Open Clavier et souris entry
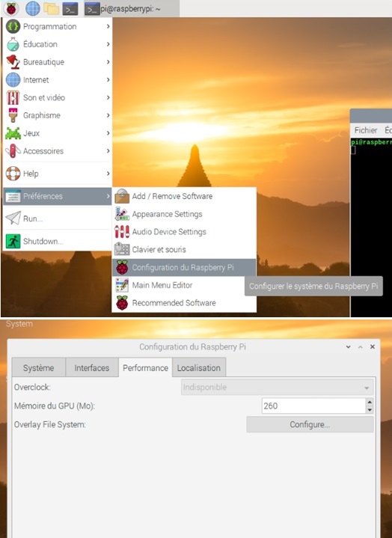The height and width of the screenshot is (538, 392). [184, 249]
